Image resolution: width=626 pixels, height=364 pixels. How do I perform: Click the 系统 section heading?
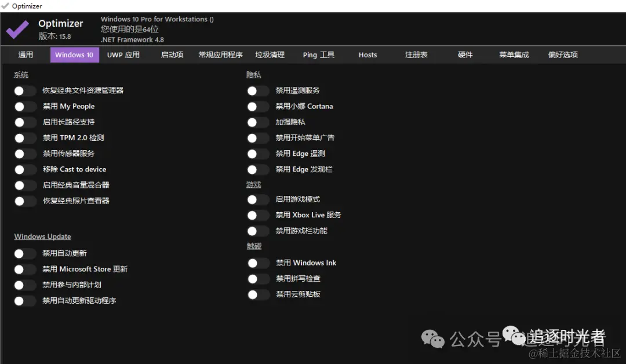coord(21,75)
